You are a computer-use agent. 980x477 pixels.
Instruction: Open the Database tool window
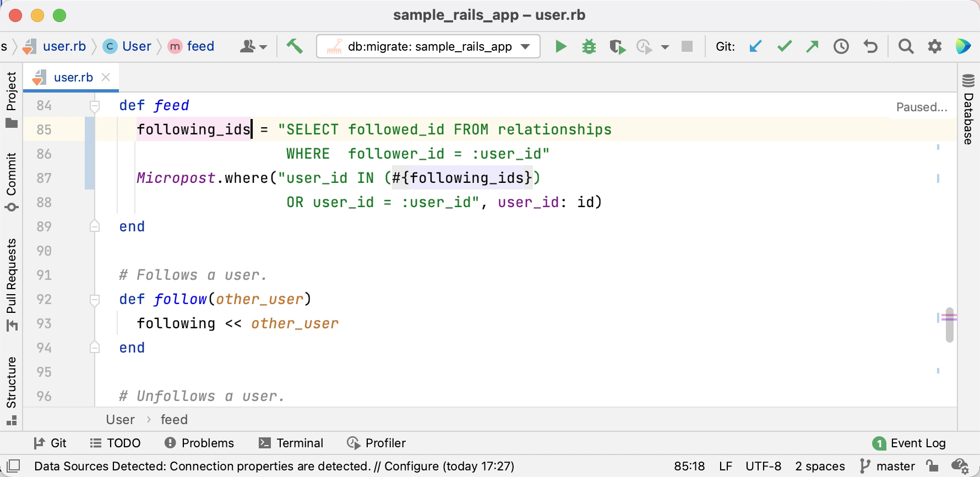tap(968, 109)
